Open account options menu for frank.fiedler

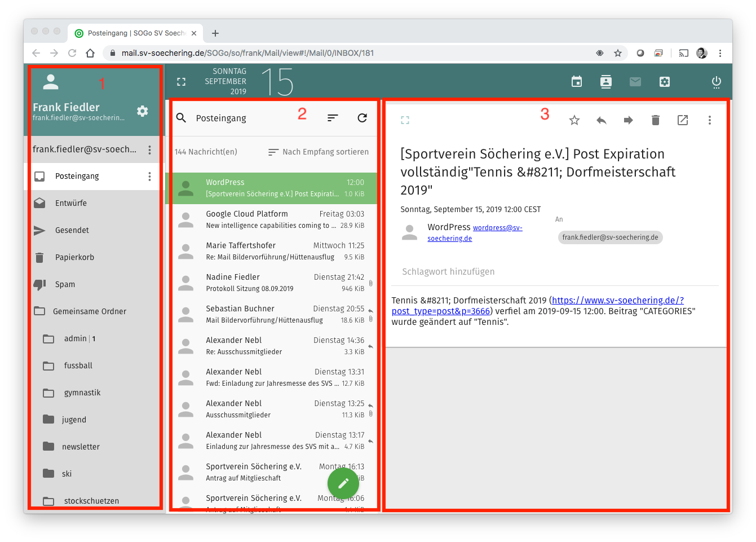(x=149, y=149)
